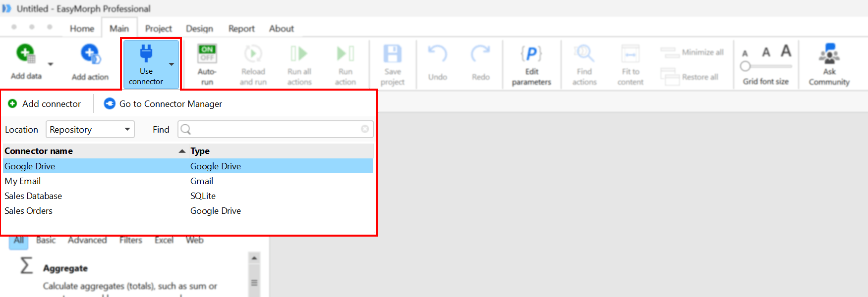Viewport: 868px width, 297px height.
Task: Click the Redo icon
Action: (x=481, y=53)
